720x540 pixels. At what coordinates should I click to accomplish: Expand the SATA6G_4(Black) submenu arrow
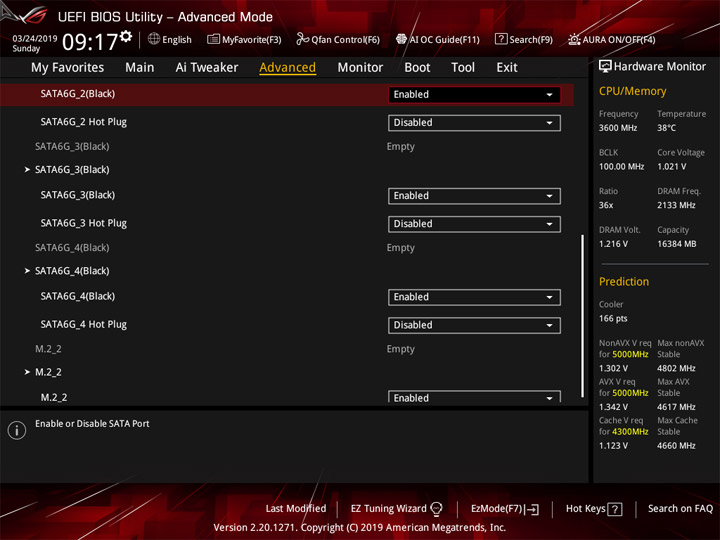(27, 271)
